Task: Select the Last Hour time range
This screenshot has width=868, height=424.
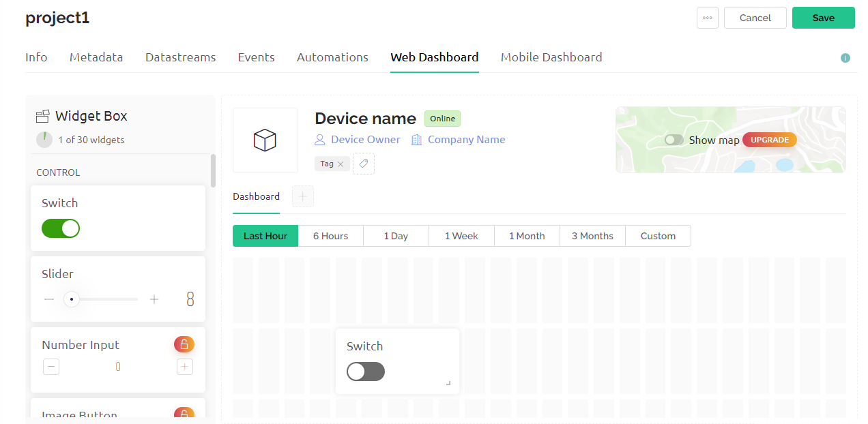Action: pos(265,236)
